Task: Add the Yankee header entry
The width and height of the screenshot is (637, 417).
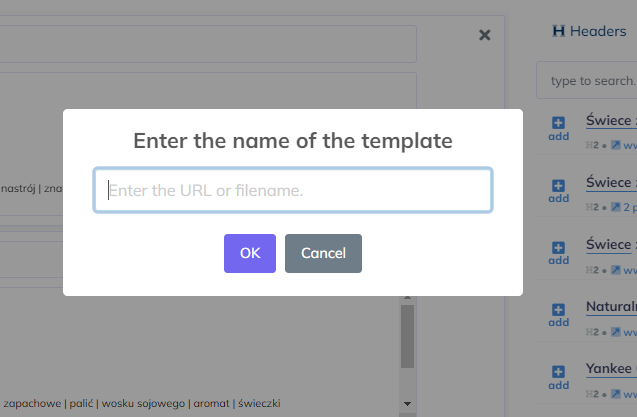Action: point(558,377)
